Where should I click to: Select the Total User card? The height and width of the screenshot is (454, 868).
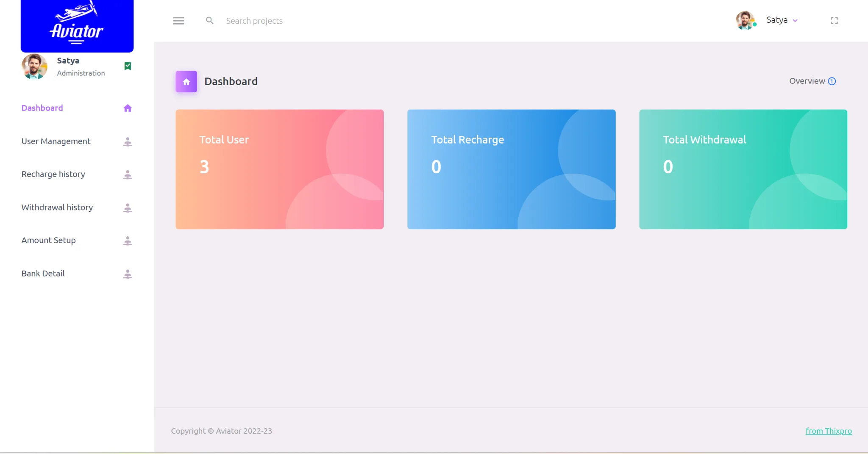pyautogui.click(x=279, y=169)
